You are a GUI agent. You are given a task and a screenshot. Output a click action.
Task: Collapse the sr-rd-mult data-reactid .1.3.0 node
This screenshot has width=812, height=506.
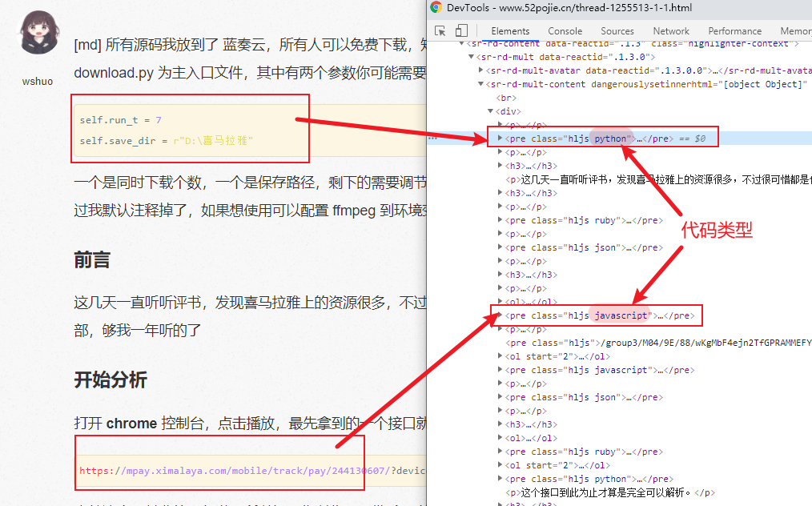click(x=471, y=57)
